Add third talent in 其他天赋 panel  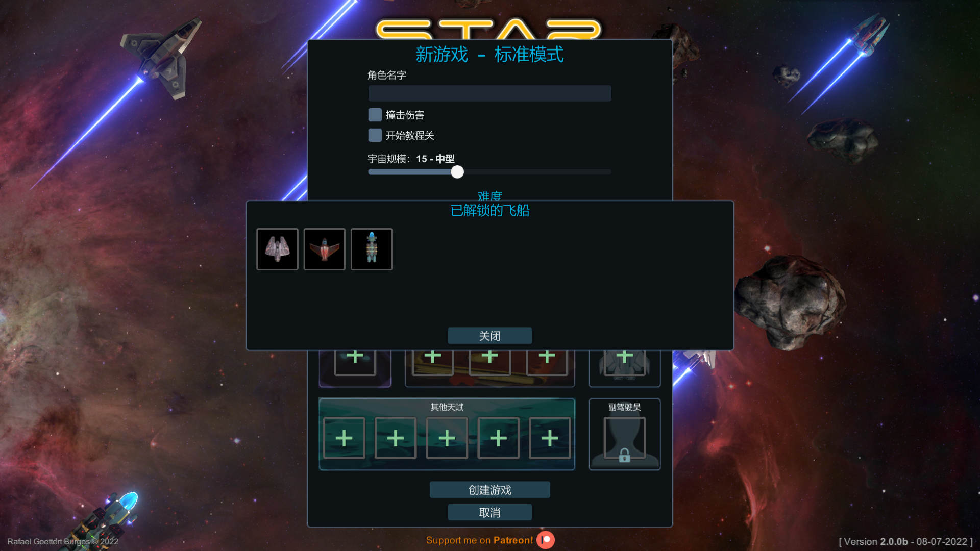pos(447,438)
